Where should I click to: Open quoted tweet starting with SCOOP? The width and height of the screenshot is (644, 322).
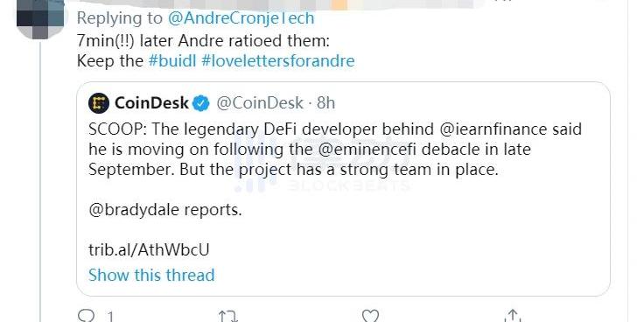(x=343, y=189)
